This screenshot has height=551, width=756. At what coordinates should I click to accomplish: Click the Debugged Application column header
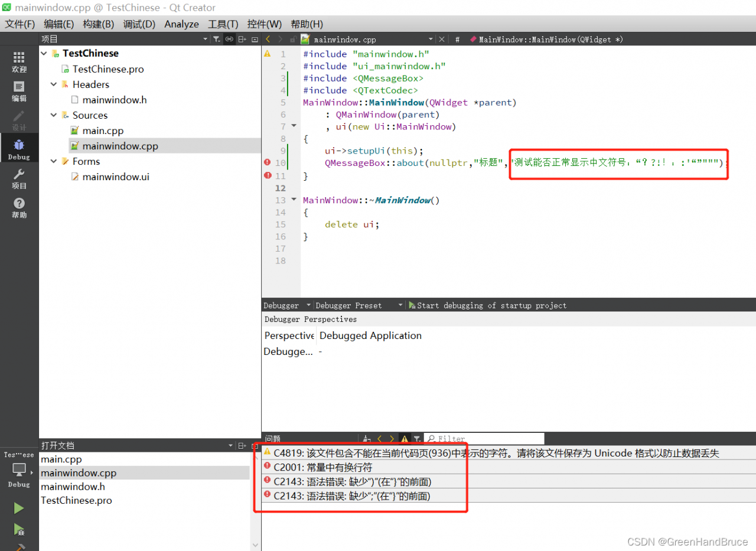tap(370, 335)
